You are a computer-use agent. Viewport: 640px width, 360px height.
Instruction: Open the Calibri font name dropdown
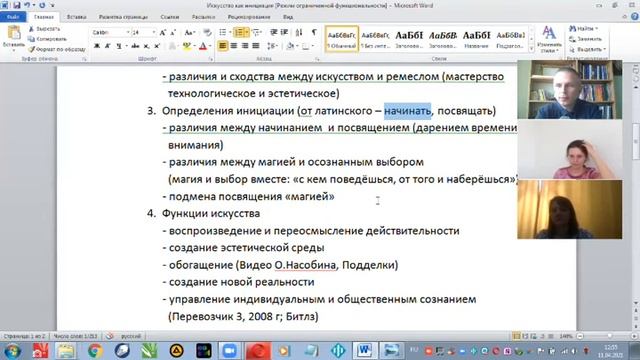coord(128,32)
